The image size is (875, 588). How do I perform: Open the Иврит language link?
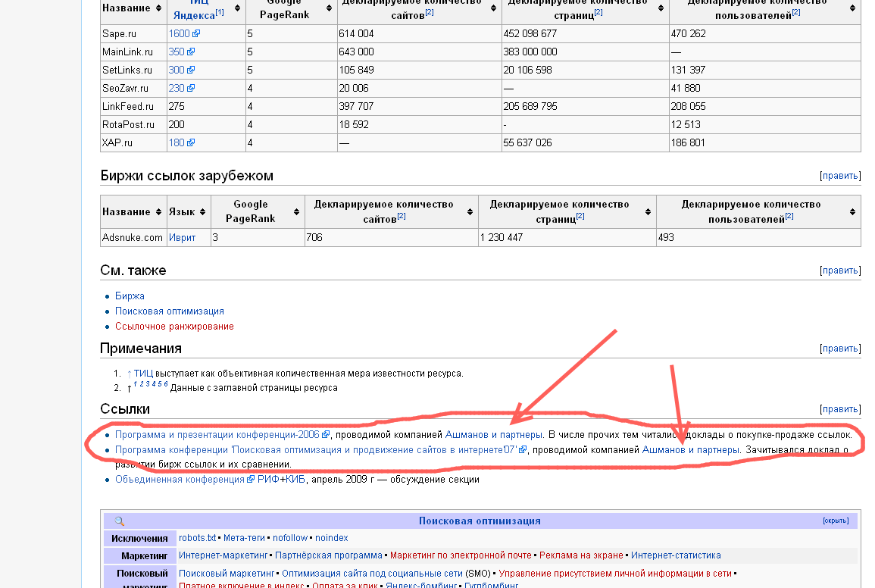click(x=182, y=238)
